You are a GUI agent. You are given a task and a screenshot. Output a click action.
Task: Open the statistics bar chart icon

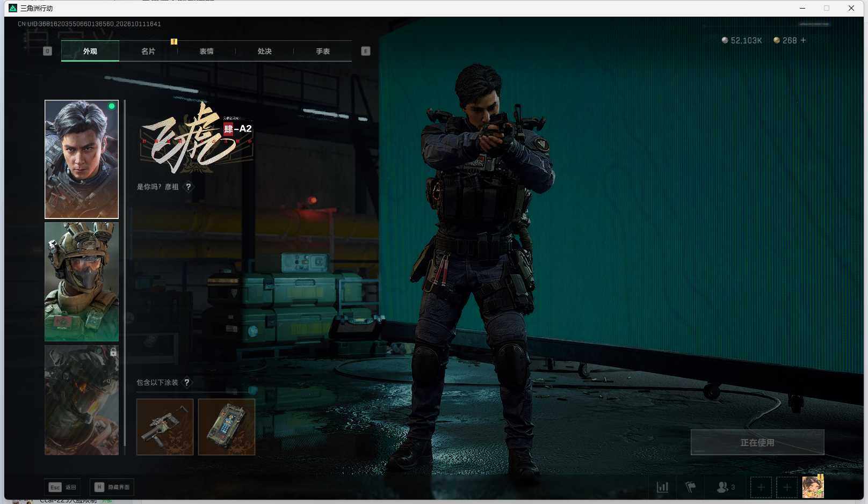coord(663,487)
